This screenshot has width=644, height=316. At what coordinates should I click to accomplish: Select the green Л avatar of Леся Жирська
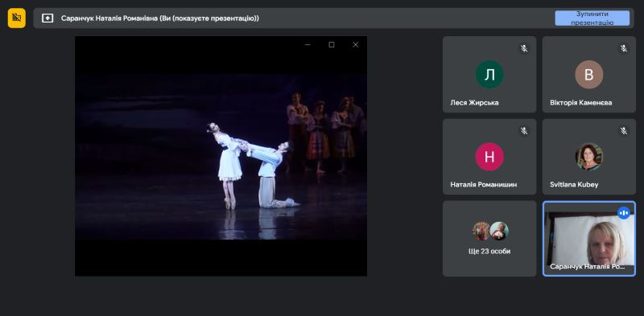pyautogui.click(x=489, y=75)
